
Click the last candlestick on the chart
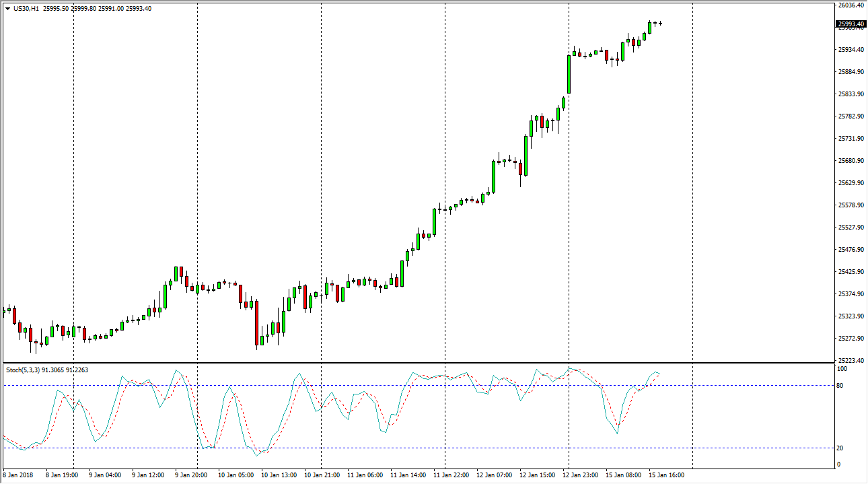[661, 24]
